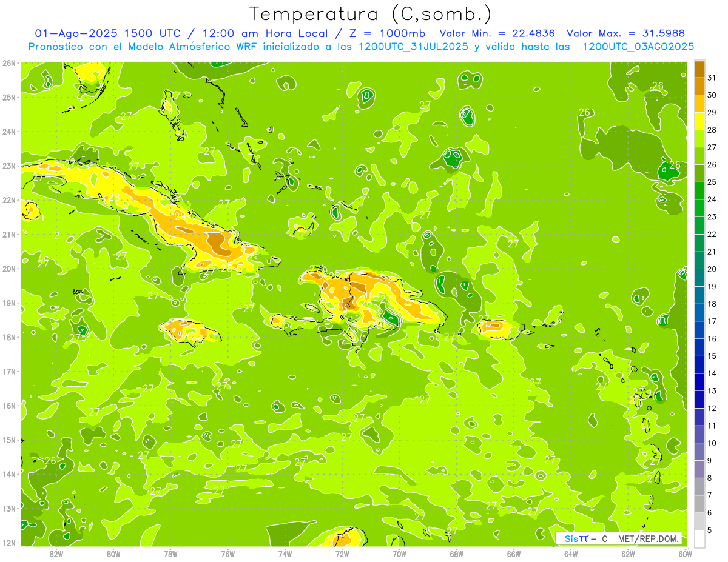Click the "1200UTC_03AGO2025" valid-until time
The height and width of the screenshot is (562, 728).
coord(638,46)
